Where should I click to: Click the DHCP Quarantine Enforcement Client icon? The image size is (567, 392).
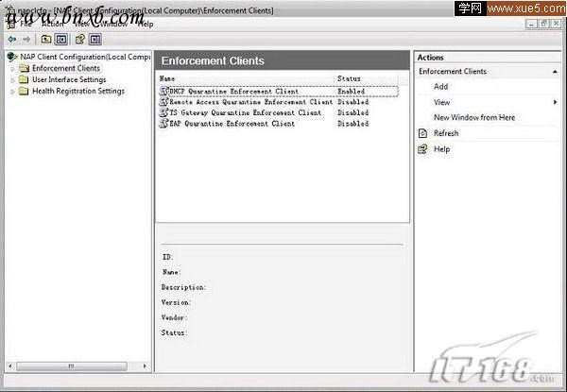[x=163, y=91]
